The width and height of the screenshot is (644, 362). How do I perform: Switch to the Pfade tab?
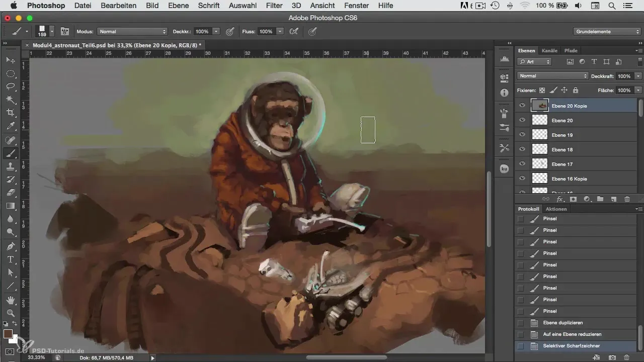(571, 50)
